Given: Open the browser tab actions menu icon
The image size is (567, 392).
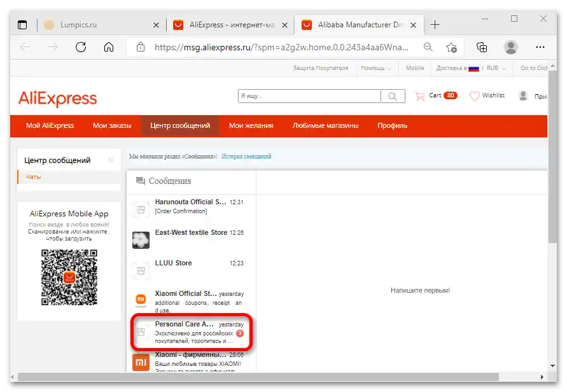Looking at the screenshot, I should click(22, 25).
